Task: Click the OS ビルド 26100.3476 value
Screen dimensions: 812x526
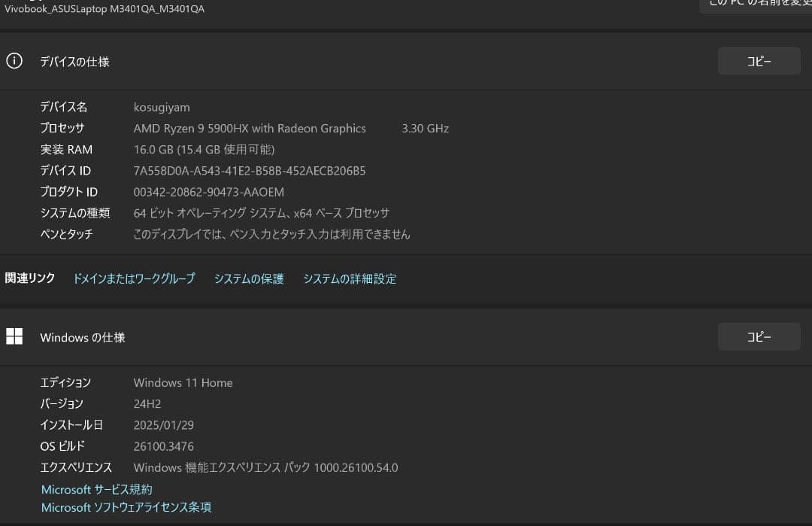Action: click(x=163, y=446)
